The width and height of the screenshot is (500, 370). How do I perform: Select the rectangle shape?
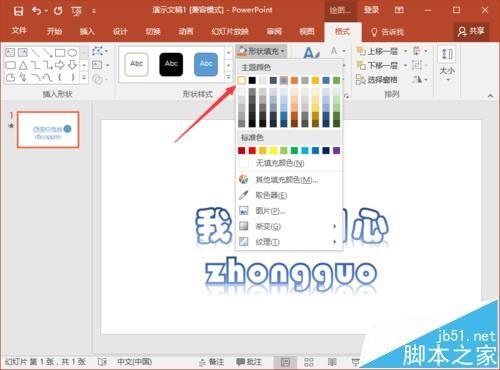[x=60, y=52]
